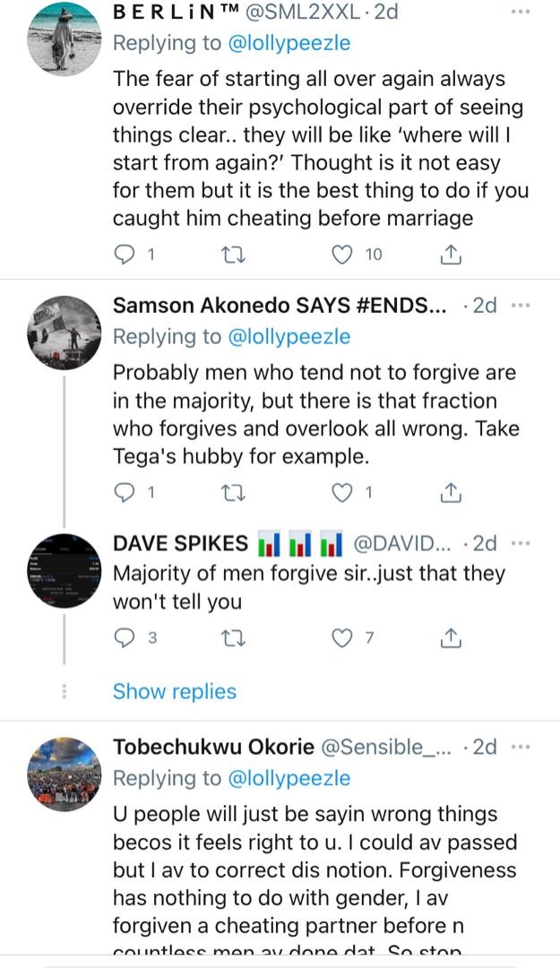Expand thread with Show replies

click(x=174, y=691)
